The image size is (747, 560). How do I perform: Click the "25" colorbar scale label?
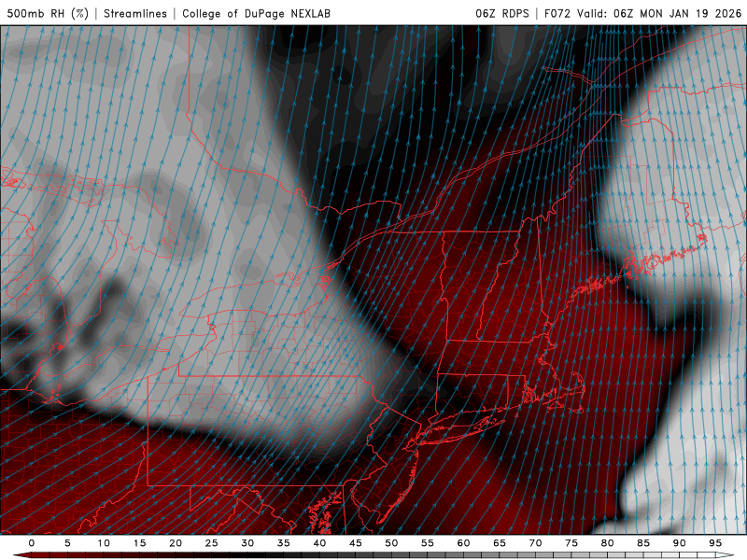[x=212, y=543]
